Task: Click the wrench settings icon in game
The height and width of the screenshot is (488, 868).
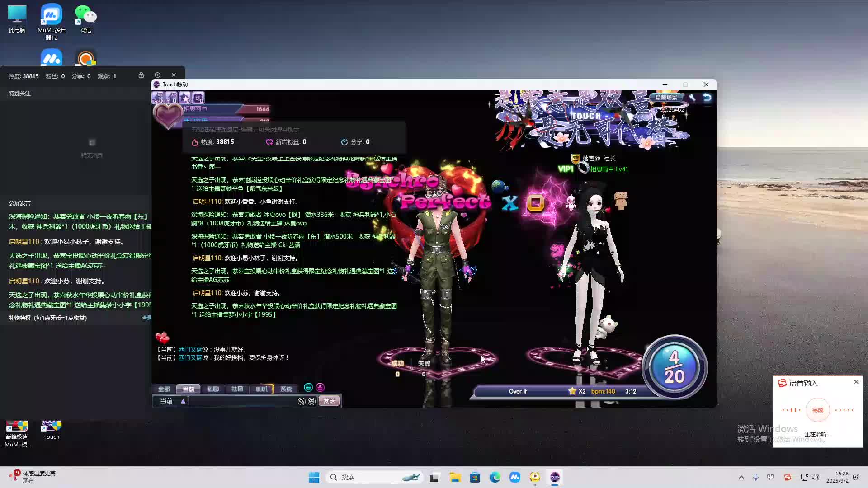Action: 692,97
